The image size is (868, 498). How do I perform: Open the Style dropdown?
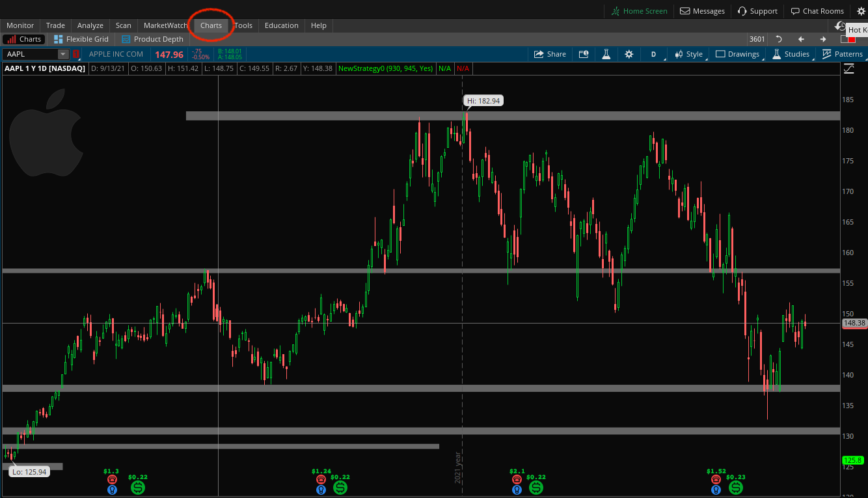[688, 54]
